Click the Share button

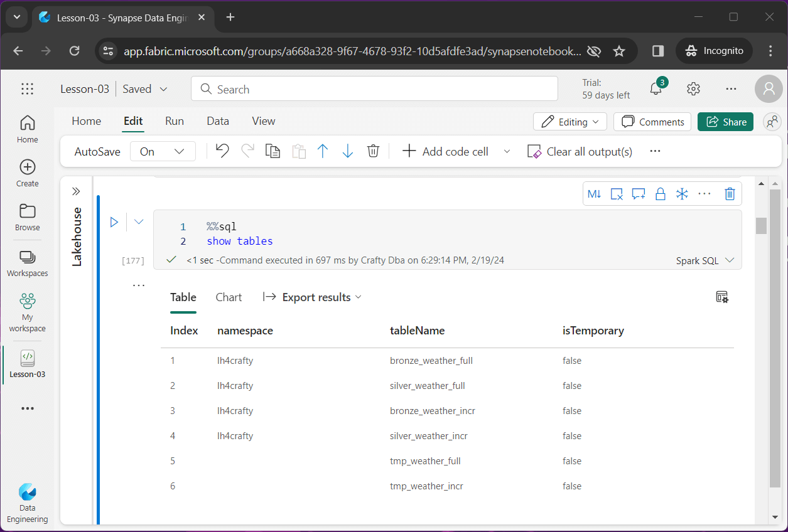[725, 122]
